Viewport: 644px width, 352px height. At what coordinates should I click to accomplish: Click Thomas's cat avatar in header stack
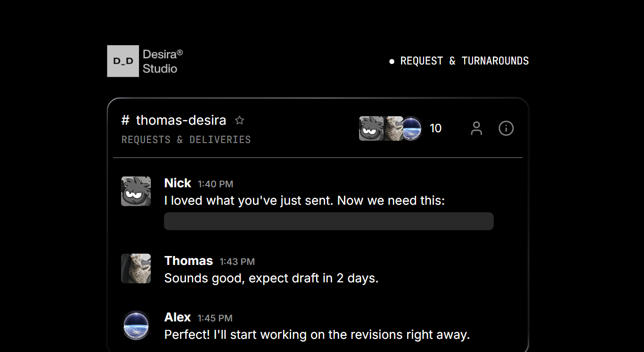[x=392, y=128]
